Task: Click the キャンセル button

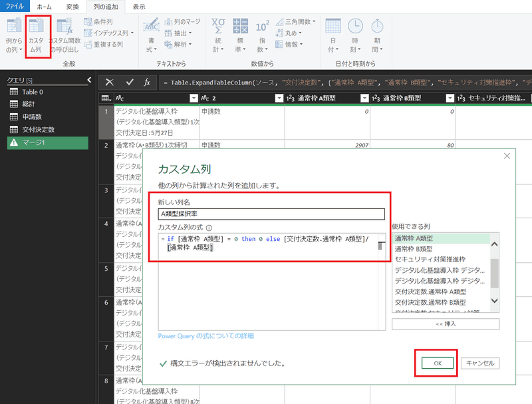Action: pos(480,363)
